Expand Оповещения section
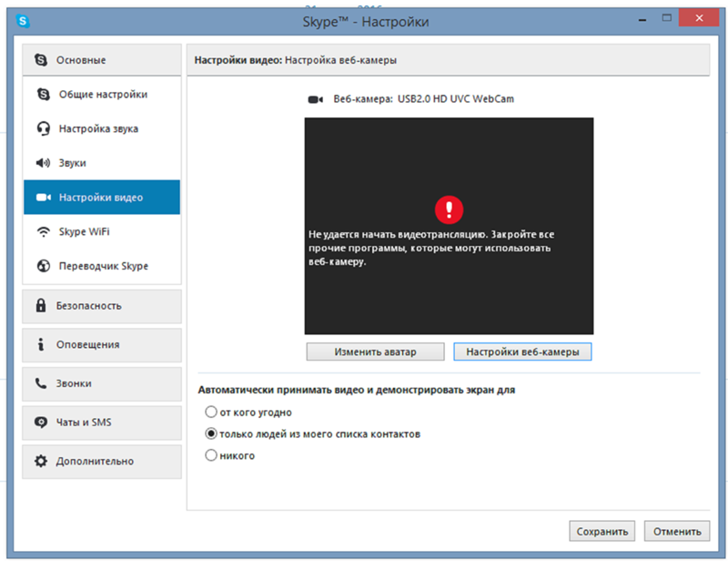This screenshot has width=728, height=561. tap(102, 345)
